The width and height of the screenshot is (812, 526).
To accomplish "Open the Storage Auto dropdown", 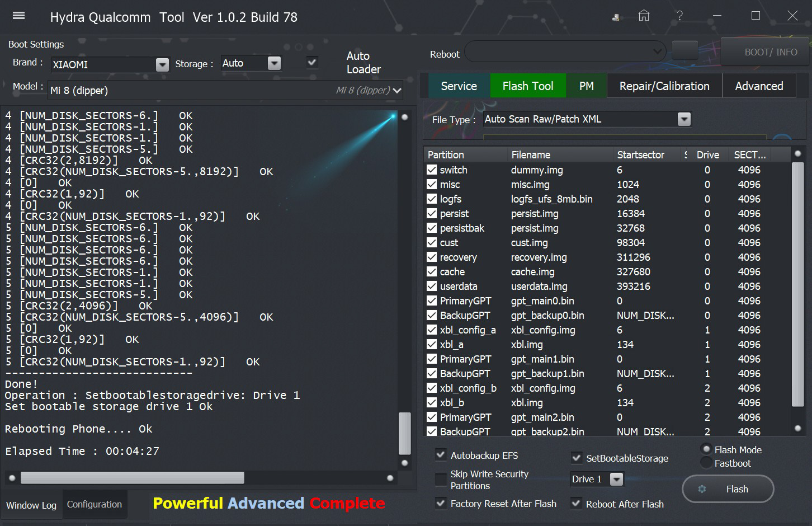I will point(274,63).
